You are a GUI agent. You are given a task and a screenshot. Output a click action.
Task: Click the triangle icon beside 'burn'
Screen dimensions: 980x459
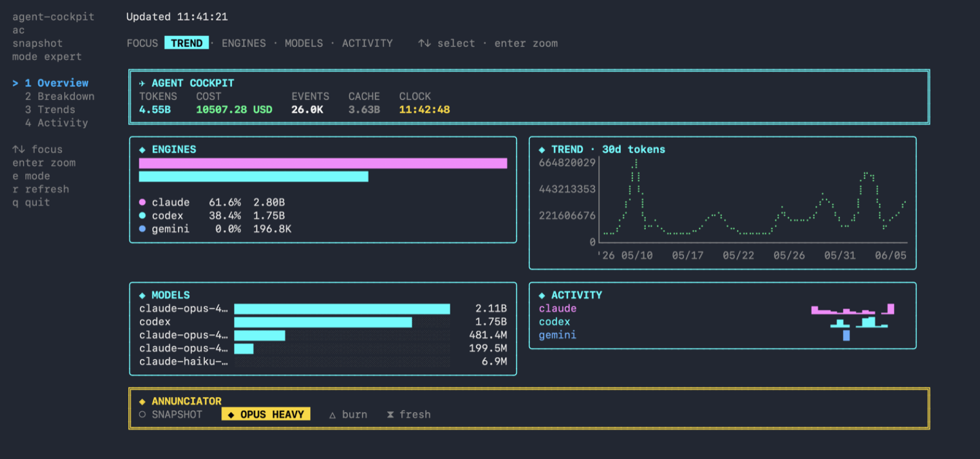point(332,415)
